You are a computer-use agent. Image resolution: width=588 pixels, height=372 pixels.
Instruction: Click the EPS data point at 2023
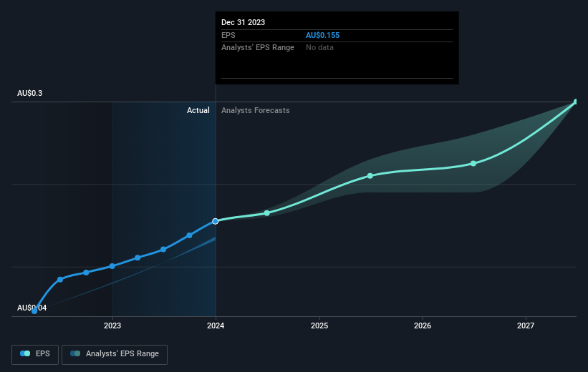[112, 266]
